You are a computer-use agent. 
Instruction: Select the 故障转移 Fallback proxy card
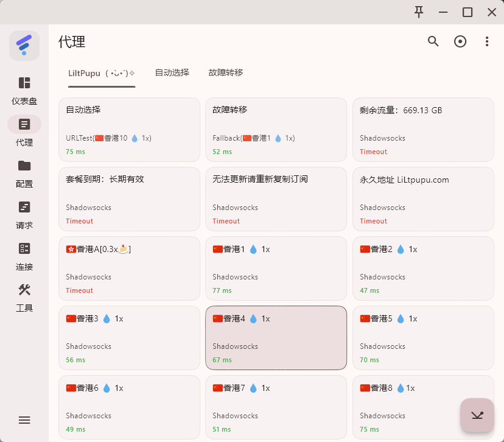pos(276,129)
